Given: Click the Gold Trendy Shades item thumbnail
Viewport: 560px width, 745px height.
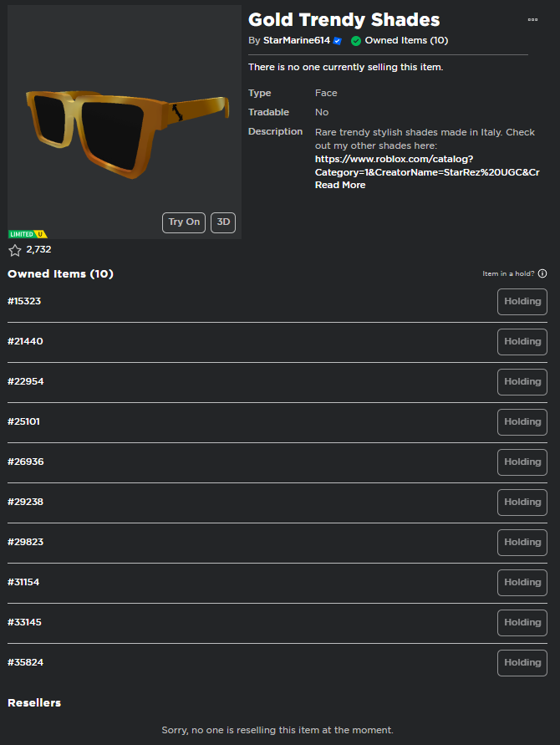Looking at the screenshot, I should 125,122.
